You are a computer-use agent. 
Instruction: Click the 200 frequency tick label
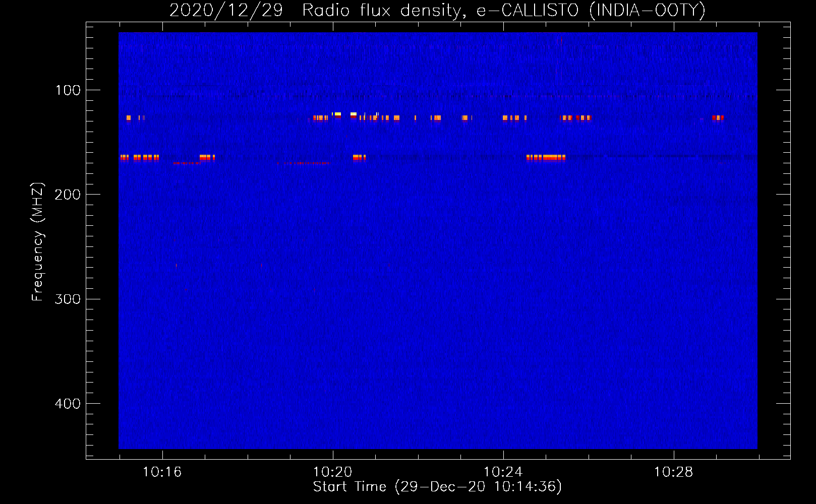pos(68,195)
